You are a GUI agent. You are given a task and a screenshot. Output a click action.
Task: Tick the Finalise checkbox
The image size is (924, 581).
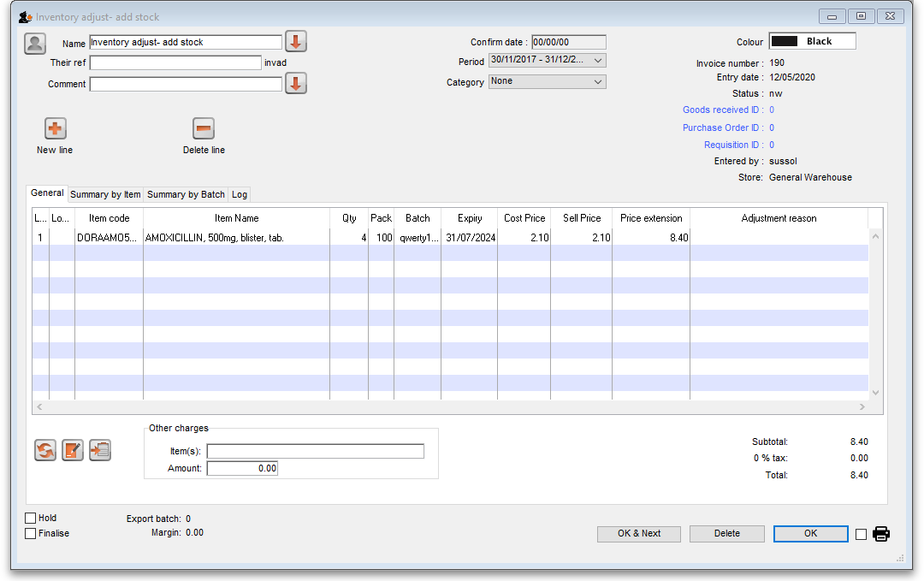click(x=31, y=533)
